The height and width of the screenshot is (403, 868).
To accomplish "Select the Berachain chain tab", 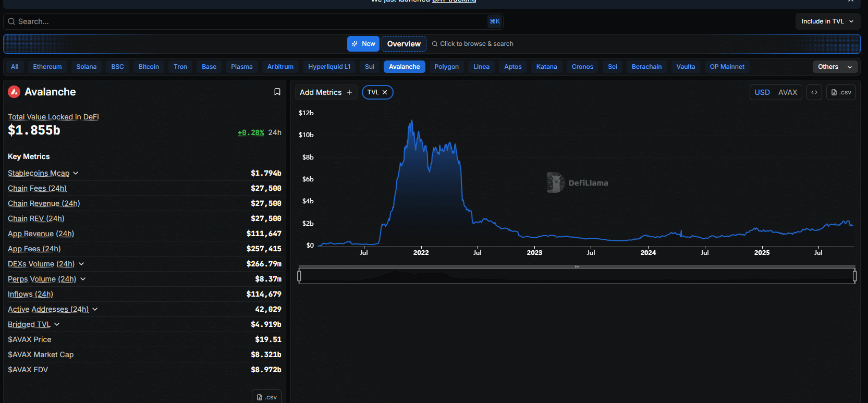I will click(x=647, y=67).
